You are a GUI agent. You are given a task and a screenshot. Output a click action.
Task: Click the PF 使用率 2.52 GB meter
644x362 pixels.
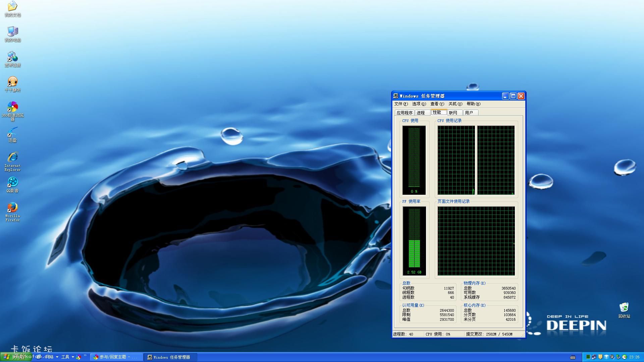tap(414, 241)
